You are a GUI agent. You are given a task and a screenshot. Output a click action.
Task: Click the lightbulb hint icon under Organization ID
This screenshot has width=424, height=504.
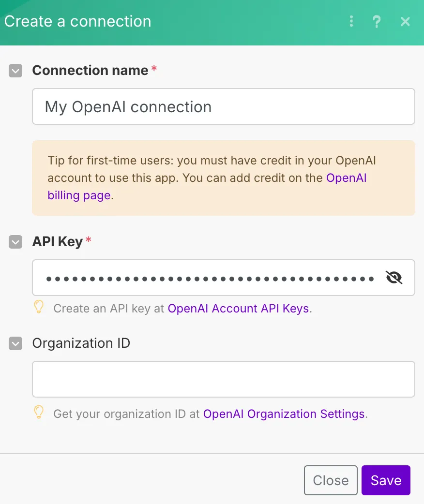tap(39, 413)
